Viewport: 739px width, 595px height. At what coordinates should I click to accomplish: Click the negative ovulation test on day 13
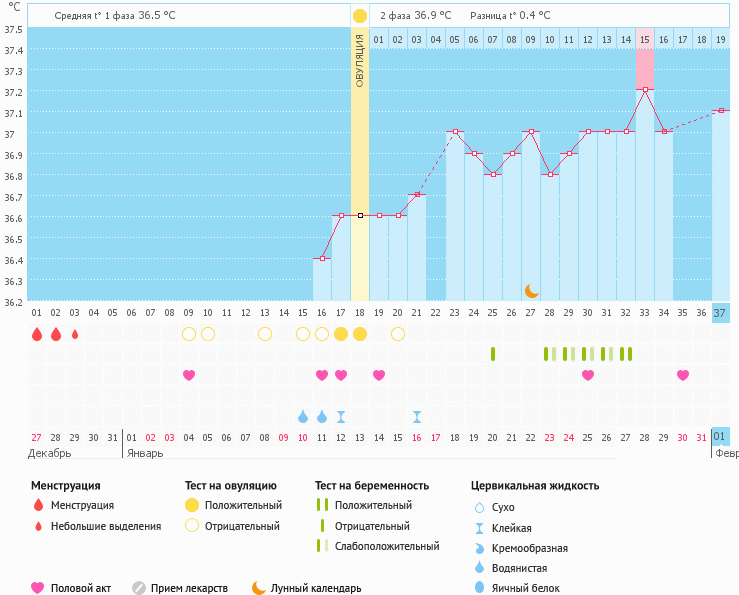265,334
